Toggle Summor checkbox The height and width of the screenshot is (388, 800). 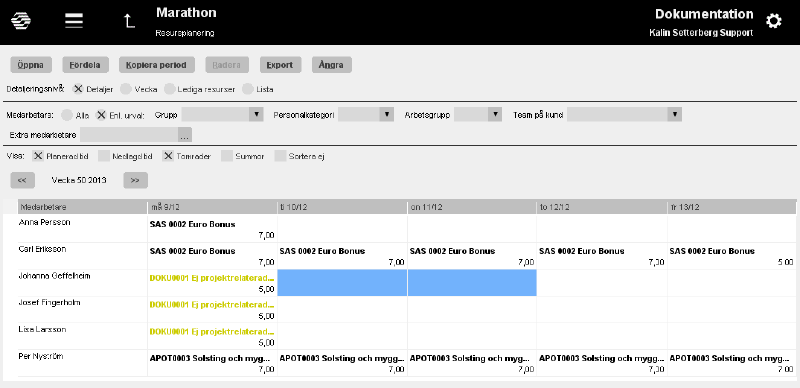227,156
